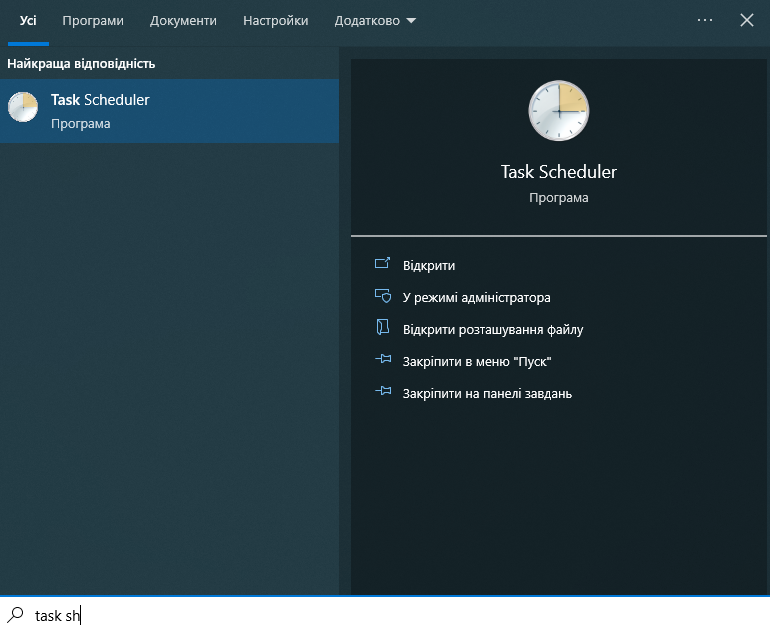Switch to the Настройки tab
This screenshot has width=770, height=630.
pos(275,21)
